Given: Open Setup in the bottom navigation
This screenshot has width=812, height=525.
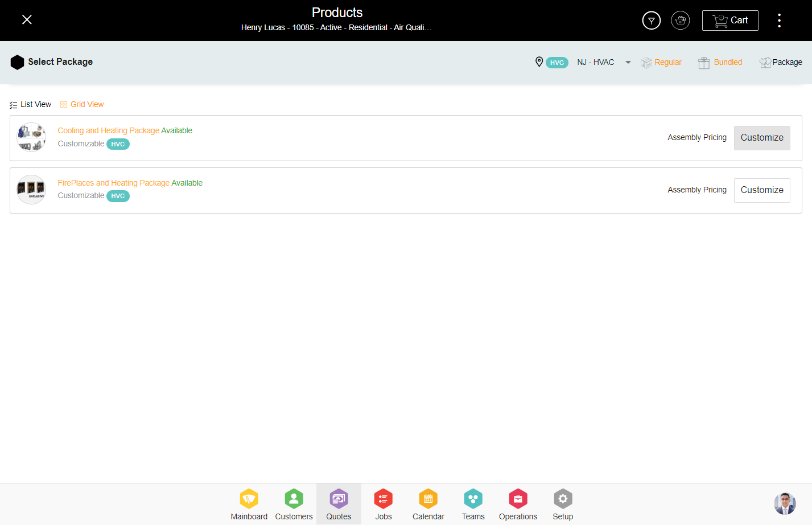Looking at the screenshot, I should click(563, 505).
